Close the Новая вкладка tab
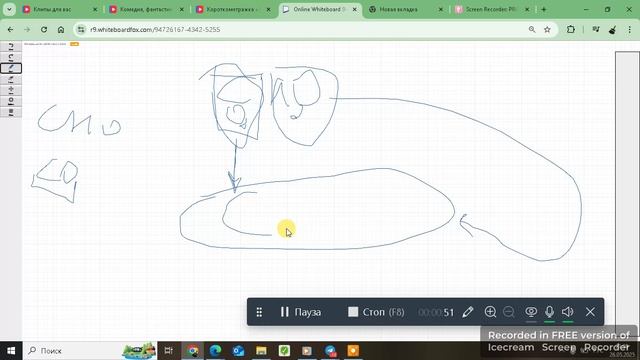 click(x=441, y=9)
